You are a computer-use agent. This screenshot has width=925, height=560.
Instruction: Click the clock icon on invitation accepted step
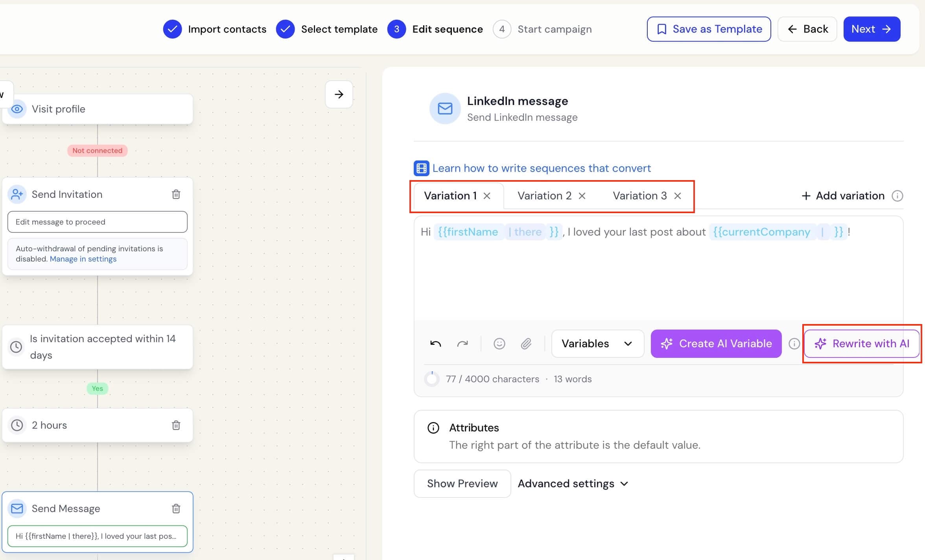[x=16, y=347]
